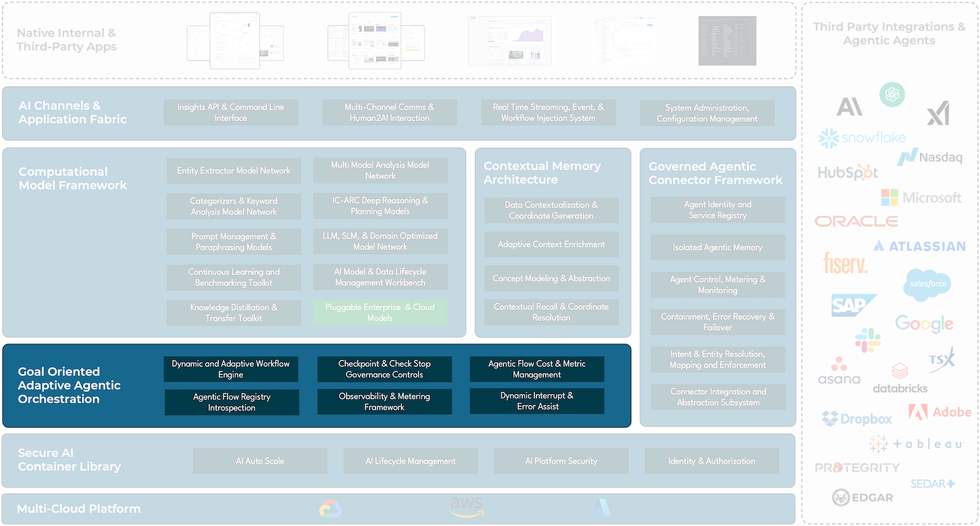Open the databricks logo
The height and width of the screenshot is (526, 980).
click(x=900, y=378)
